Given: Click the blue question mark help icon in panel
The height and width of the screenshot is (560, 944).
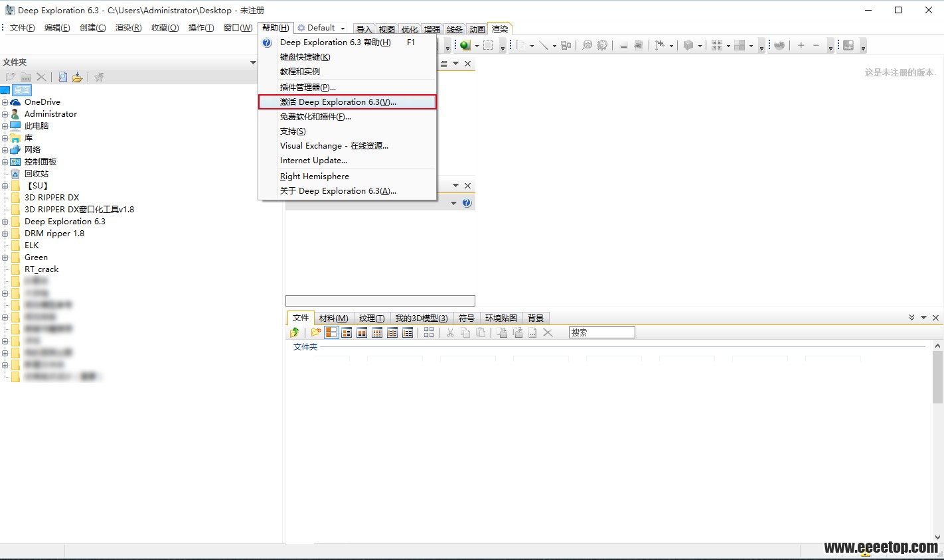Looking at the screenshot, I should (x=467, y=203).
